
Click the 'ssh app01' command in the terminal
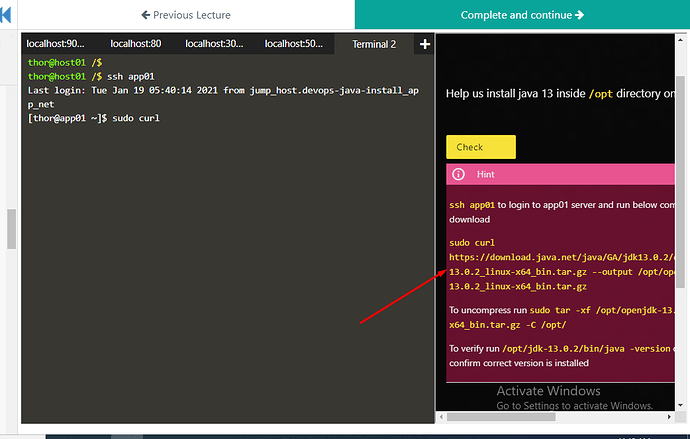pyautogui.click(x=131, y=77)
